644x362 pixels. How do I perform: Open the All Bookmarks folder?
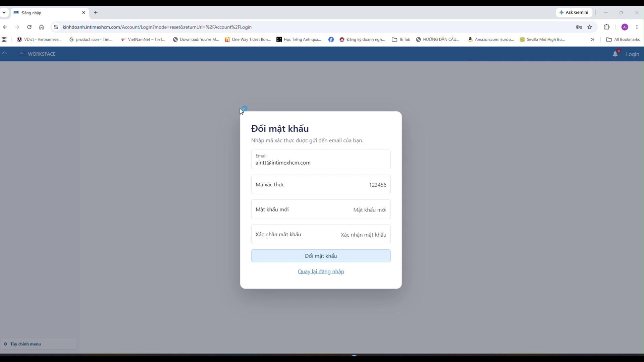623,40
